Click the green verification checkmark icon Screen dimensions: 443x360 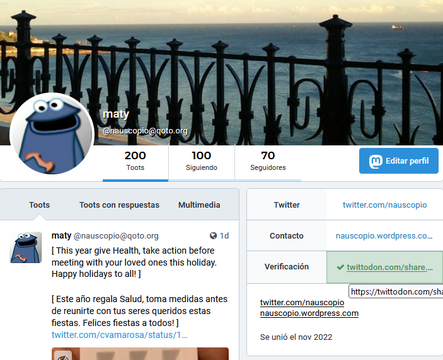[340, 267]
